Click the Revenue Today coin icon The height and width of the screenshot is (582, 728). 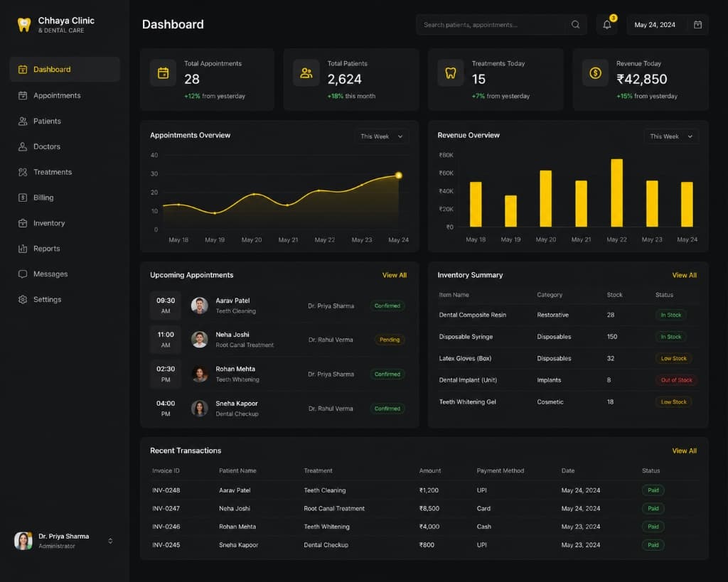click(x=595, y=73)
